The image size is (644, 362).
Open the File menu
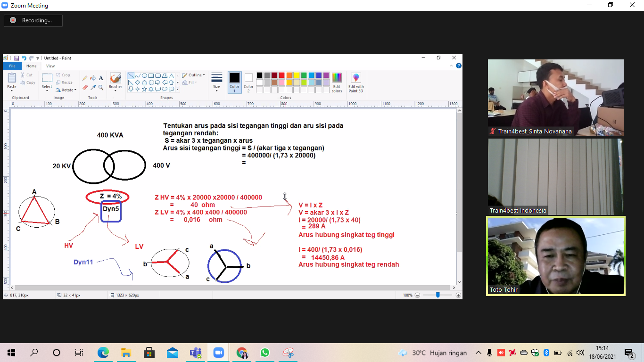tap(12, 66)
